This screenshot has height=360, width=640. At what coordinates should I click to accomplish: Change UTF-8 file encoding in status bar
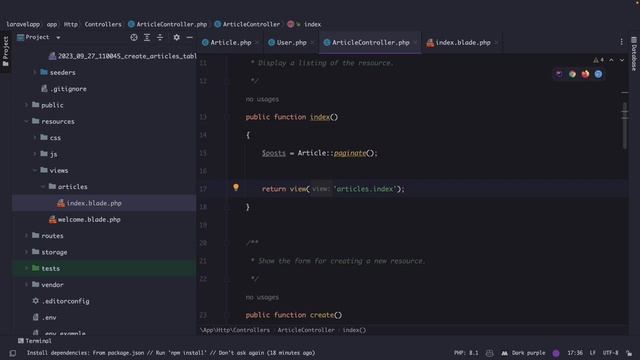[610, 353]
